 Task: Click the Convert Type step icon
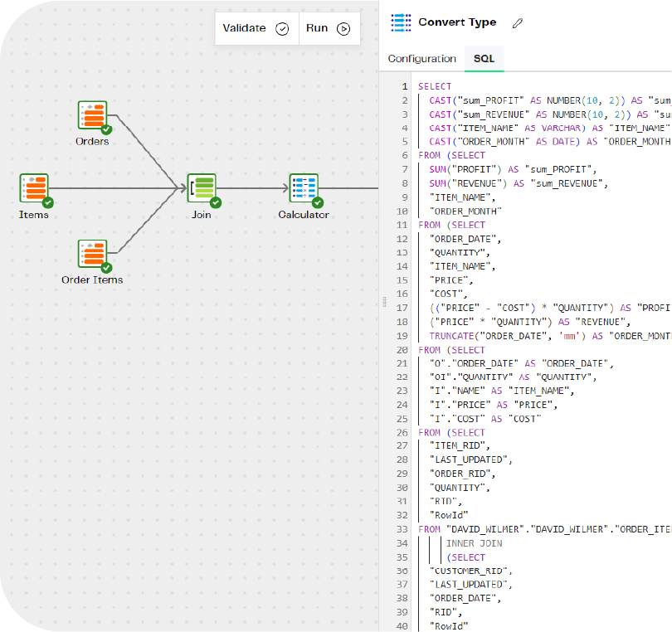(x=402, y=22)
